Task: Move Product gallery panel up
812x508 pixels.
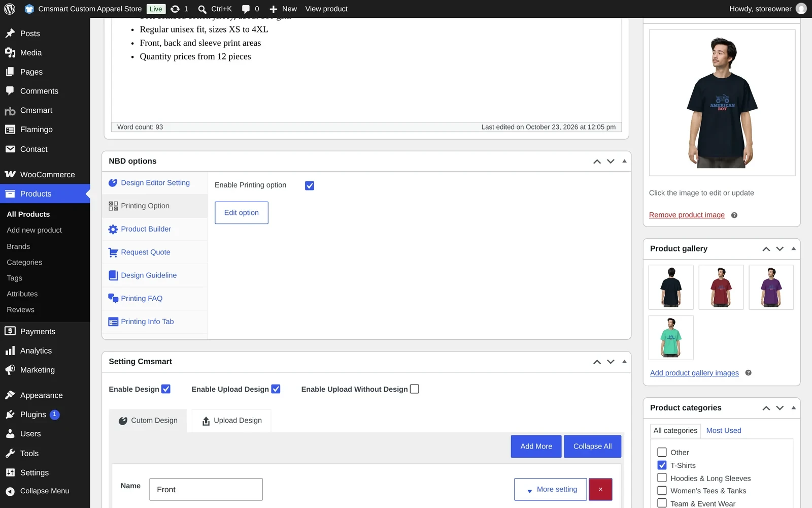Action: coord(766,249)
